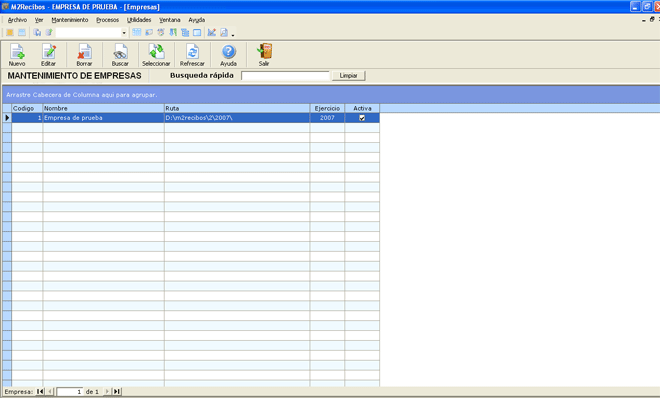Restore the inner Empresas child window
This screenshot has height=398, width=660.
point(652,19)
